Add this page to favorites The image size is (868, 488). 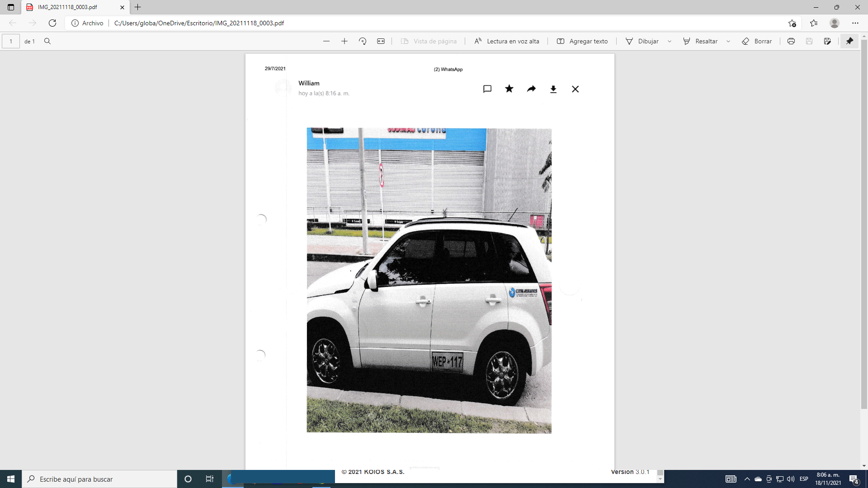(792, 23)
